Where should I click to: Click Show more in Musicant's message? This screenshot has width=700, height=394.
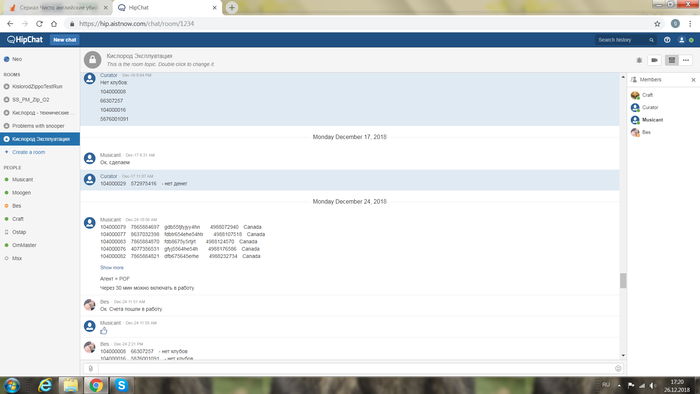(112, 268)
